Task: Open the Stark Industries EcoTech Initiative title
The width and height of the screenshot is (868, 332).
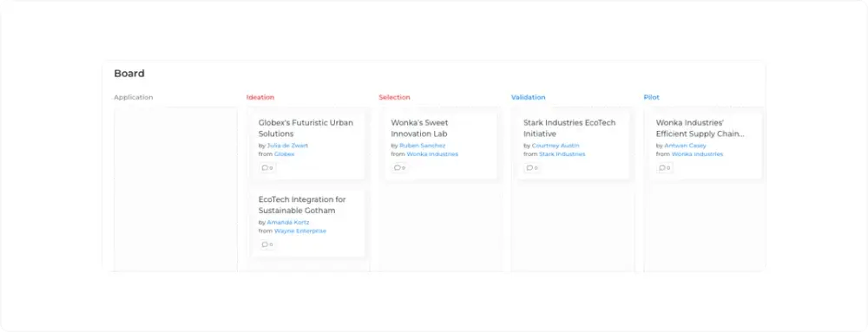Action: click(569, 128)
